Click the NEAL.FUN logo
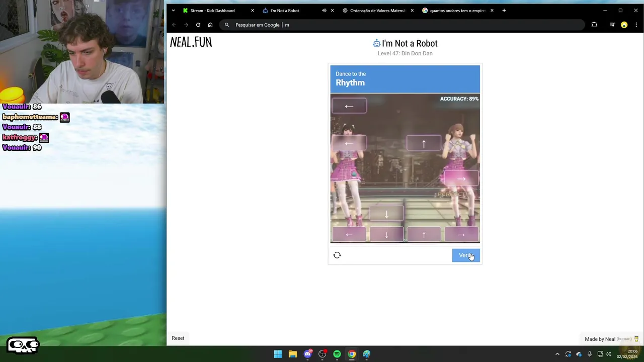Screen dimensions: 644x362 click(191, 43)
